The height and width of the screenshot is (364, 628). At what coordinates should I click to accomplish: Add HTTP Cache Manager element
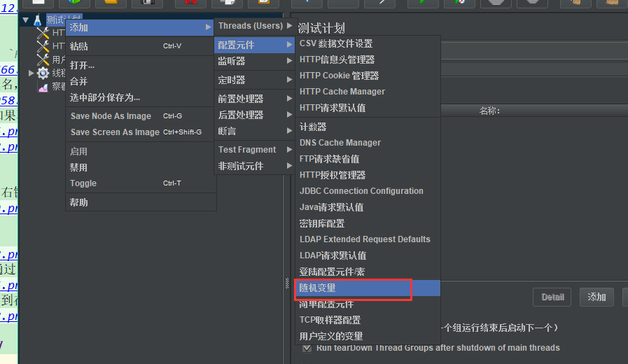(368, 92)
